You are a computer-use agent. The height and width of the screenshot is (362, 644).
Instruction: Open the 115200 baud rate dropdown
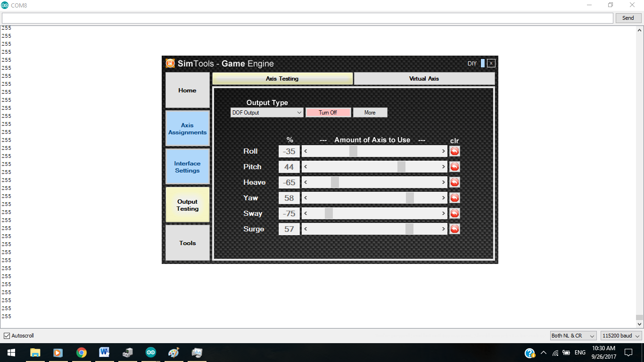[621, 336]
